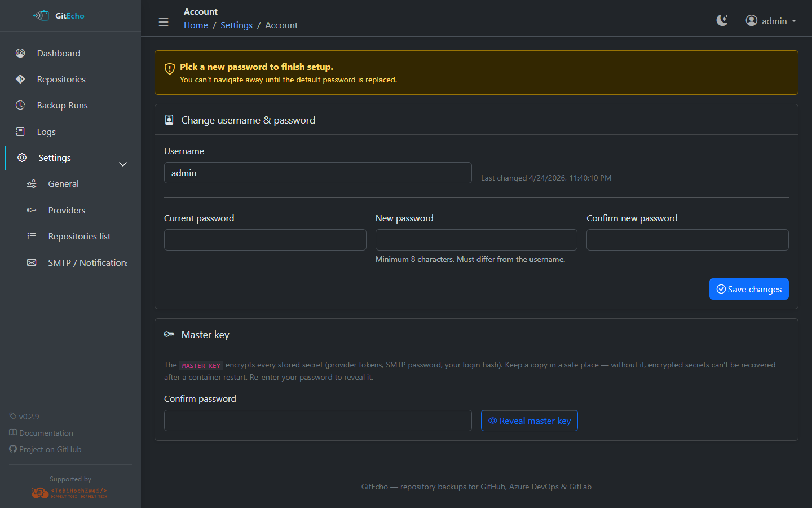Open the admin user dropdown
The height and width of the screenshot is (508, 812).
(771, 21)
